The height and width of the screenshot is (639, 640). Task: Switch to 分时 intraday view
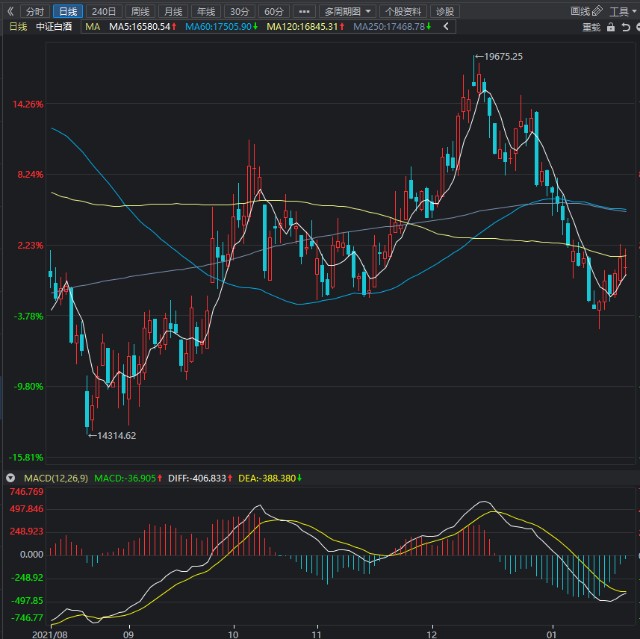pyautogui.click(x=35, y=11)
